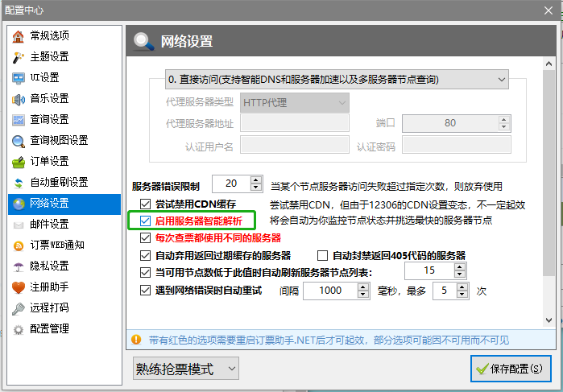Decrease max retry count 5 with down arrow
The height and width of the screenshot is (392, 563).
462,295
